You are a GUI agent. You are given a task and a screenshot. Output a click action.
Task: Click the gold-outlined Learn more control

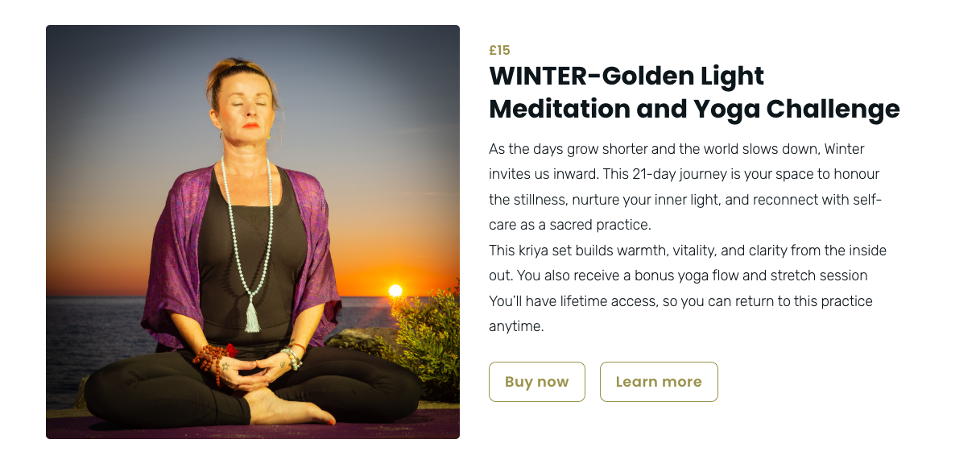pos(658,382)
